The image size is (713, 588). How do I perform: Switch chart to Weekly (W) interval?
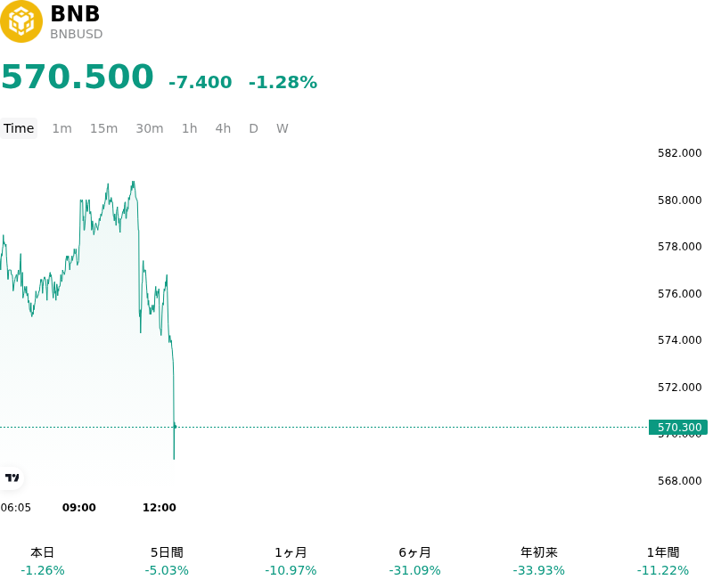pos(283,128)
